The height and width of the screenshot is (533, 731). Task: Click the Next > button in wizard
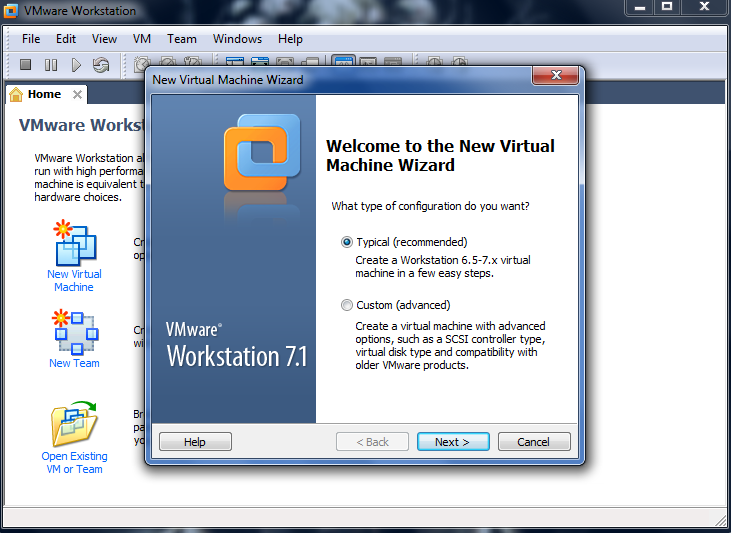coord(453,442)
